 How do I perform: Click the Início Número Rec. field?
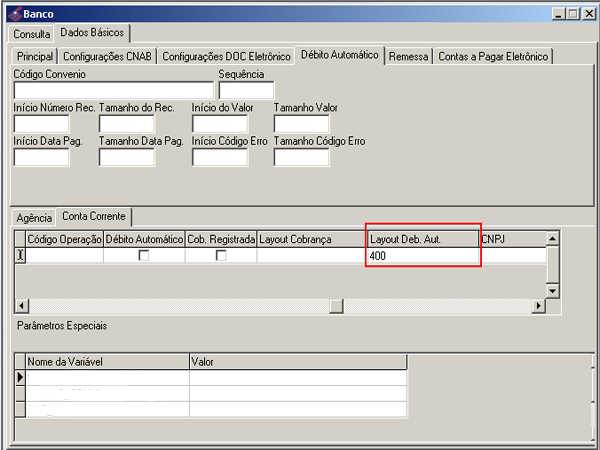pyautogui.click(x=41, y=124)
